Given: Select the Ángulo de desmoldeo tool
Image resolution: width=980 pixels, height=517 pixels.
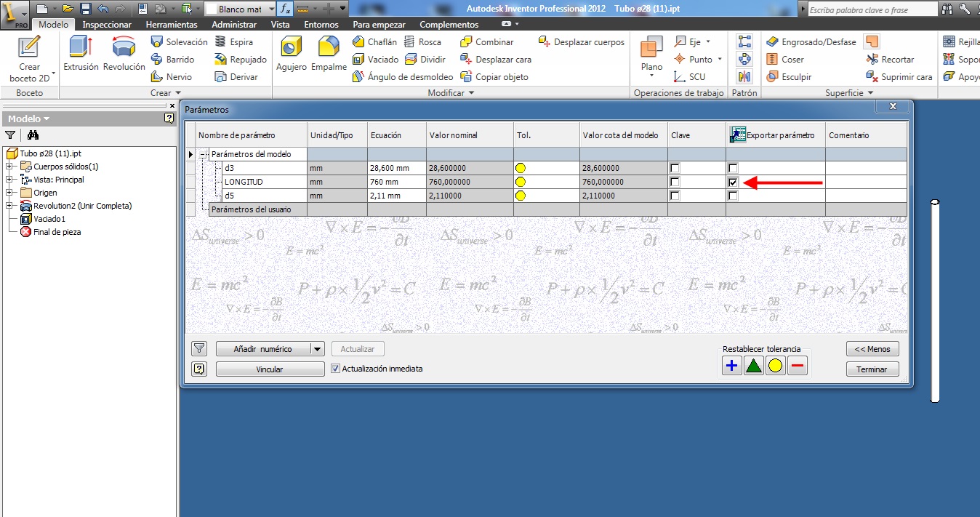Looking at the screenshot, I should [x=402, y=77].
